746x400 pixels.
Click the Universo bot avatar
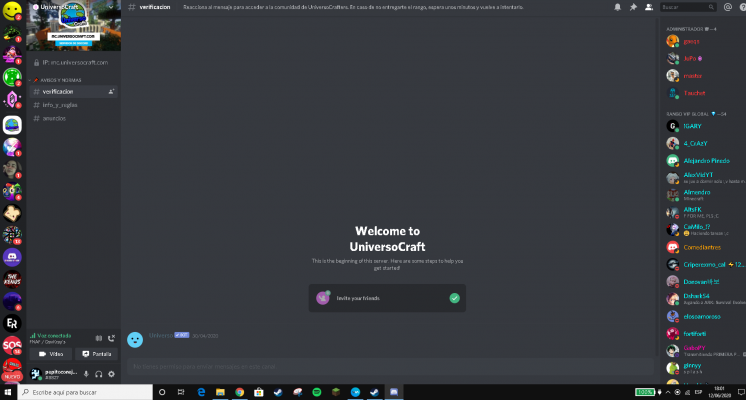click(135, 340)
